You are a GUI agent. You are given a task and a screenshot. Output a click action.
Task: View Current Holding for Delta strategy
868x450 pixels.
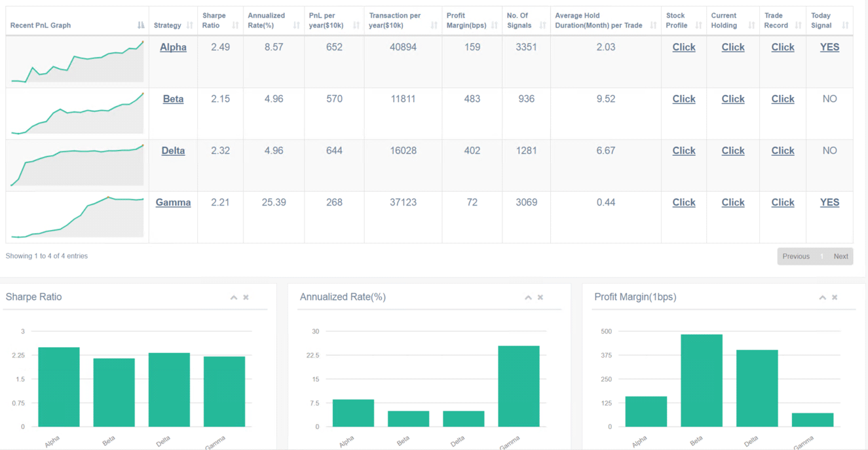732,151
